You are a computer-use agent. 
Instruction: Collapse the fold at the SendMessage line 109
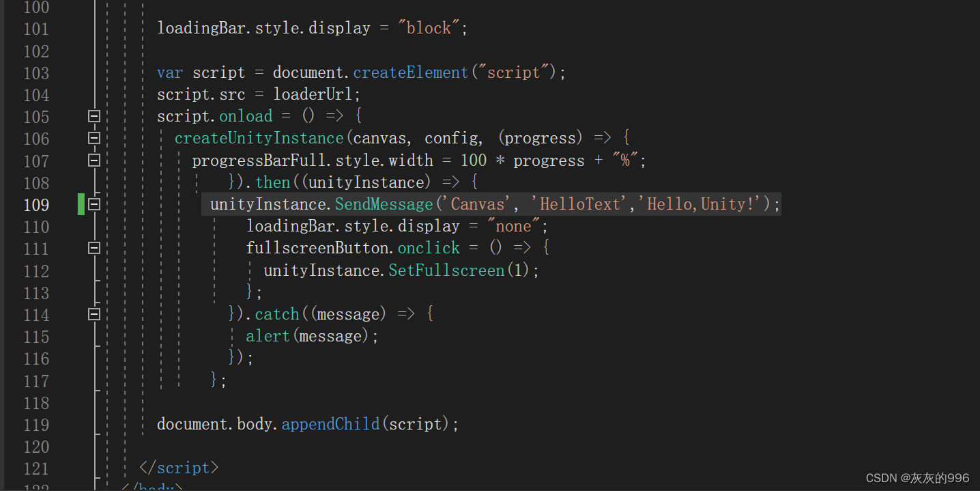pos(94,204)
